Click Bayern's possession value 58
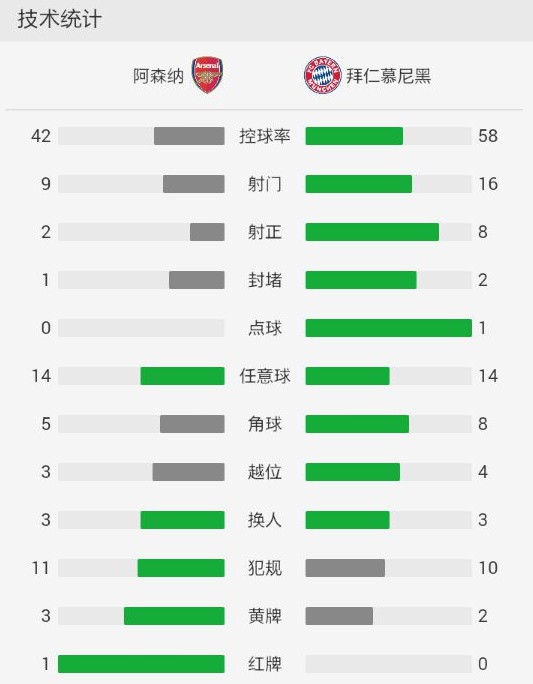533x684 pixels. pos(488,136)
